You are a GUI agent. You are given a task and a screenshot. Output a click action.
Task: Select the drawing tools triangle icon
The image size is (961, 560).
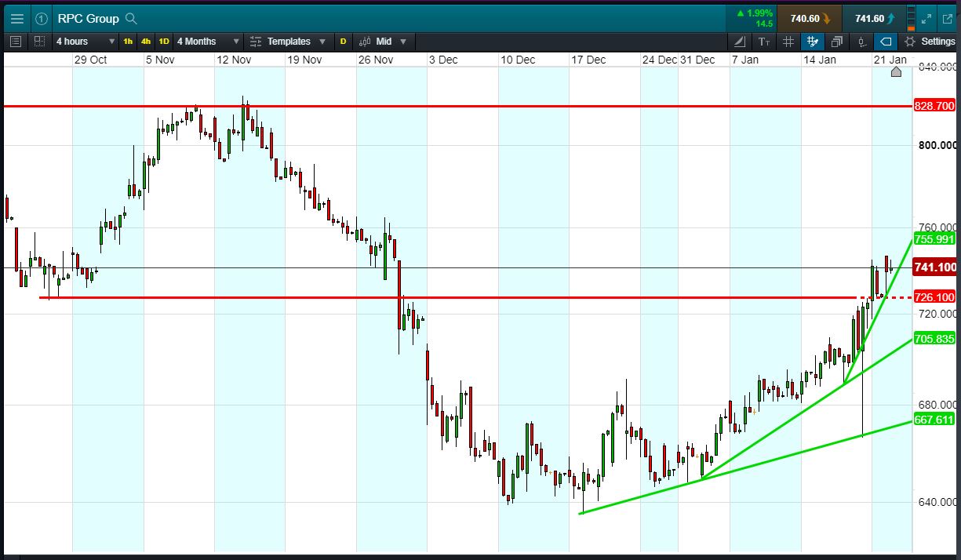pyautogui.click(x=741, y=42)
